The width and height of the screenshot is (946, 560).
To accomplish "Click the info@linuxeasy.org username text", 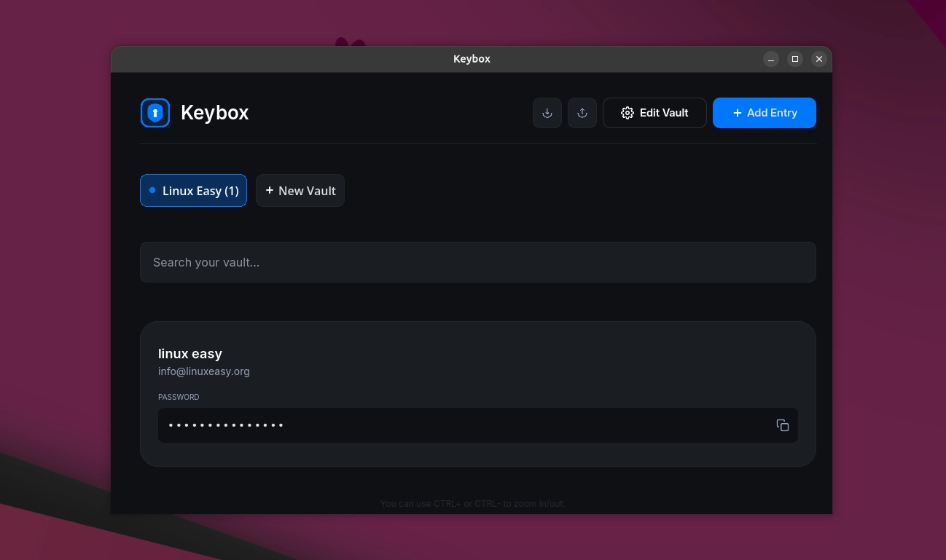I will tap(204, 371).
